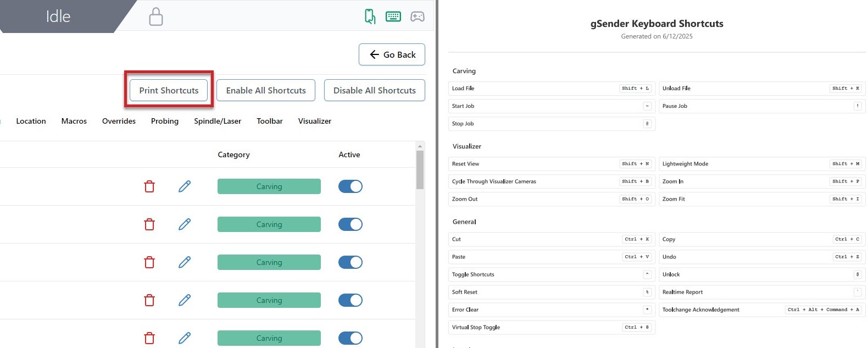
Task: Open the gamepad controller icon
Action: tap(418, 16)
